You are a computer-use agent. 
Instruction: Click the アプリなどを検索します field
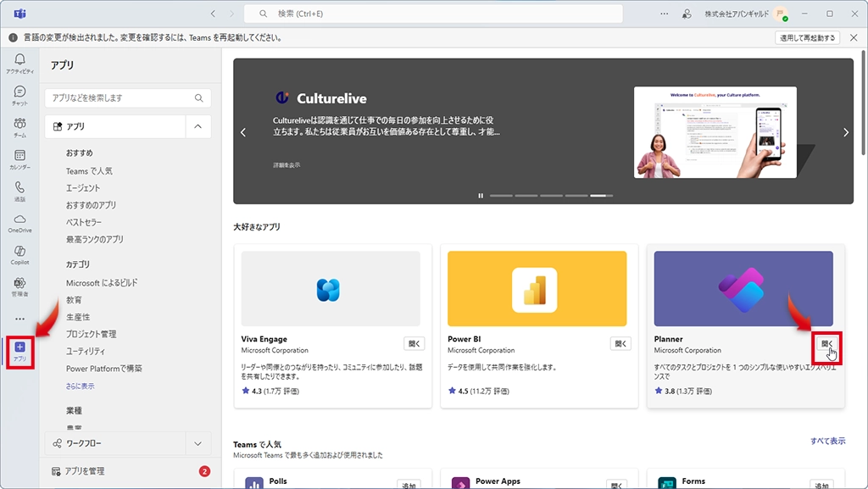(x=128, y=98)
